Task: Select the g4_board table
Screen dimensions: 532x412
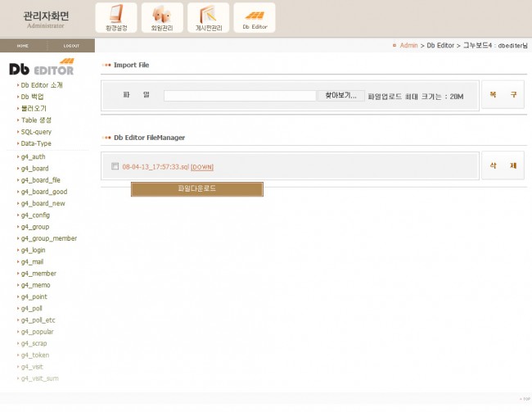Action: 35,168
